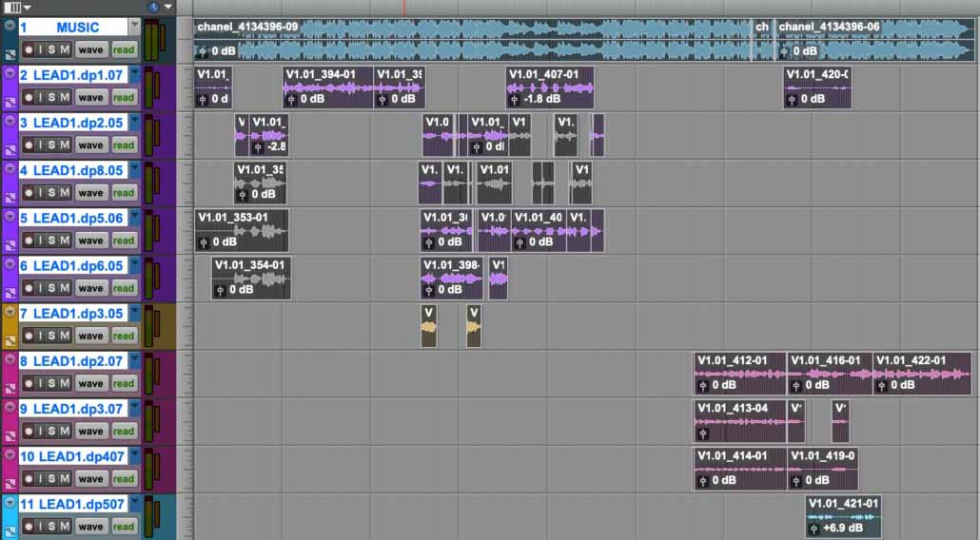This screenshot has height=540, width=980.
Task: Open the wave track view selector on MUSIC track
Action: point(90,49)
